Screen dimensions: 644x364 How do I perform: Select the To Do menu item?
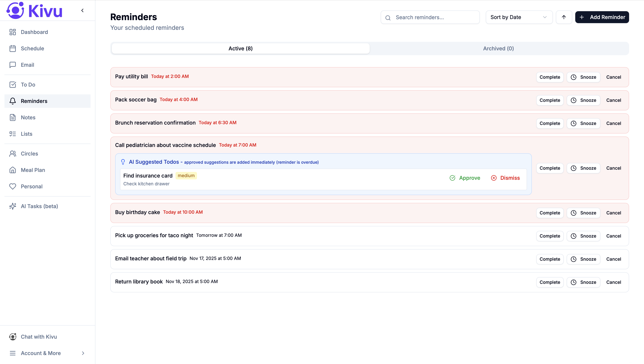(x=28, y=84)
